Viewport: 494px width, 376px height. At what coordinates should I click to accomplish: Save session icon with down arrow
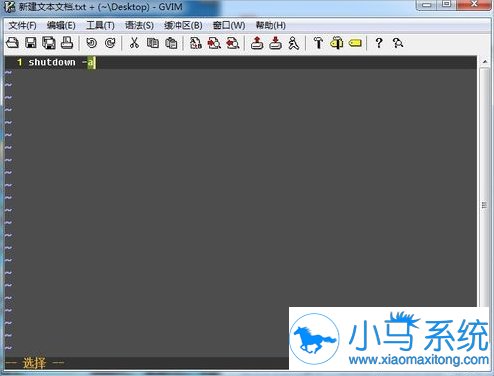click(x=275, y=43)
